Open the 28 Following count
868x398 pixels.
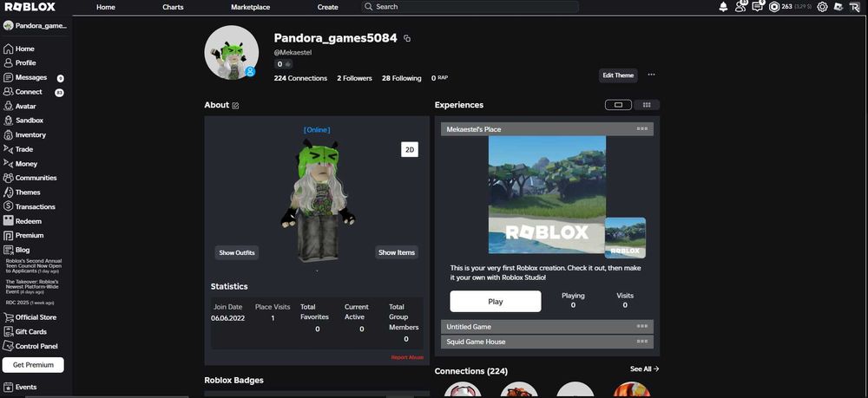point(401,79)
